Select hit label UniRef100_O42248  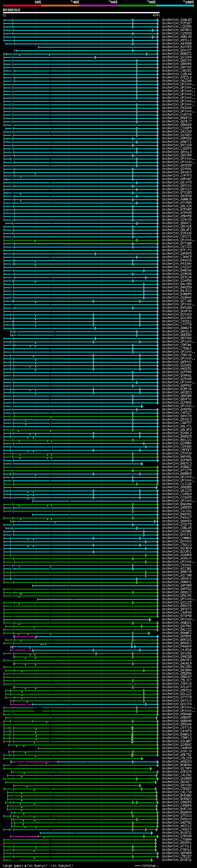click(177, 81)
